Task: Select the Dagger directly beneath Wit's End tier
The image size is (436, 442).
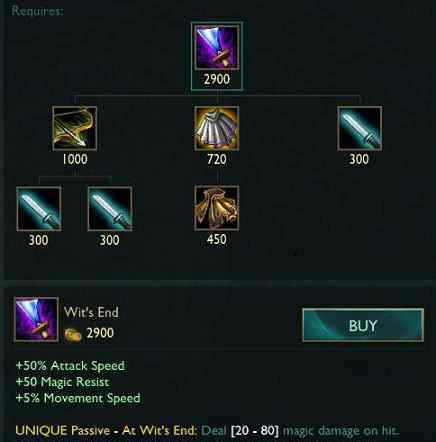Action: (359, 128)
